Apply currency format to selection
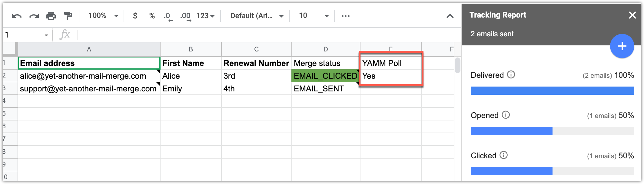 click(x=134, y=15)
